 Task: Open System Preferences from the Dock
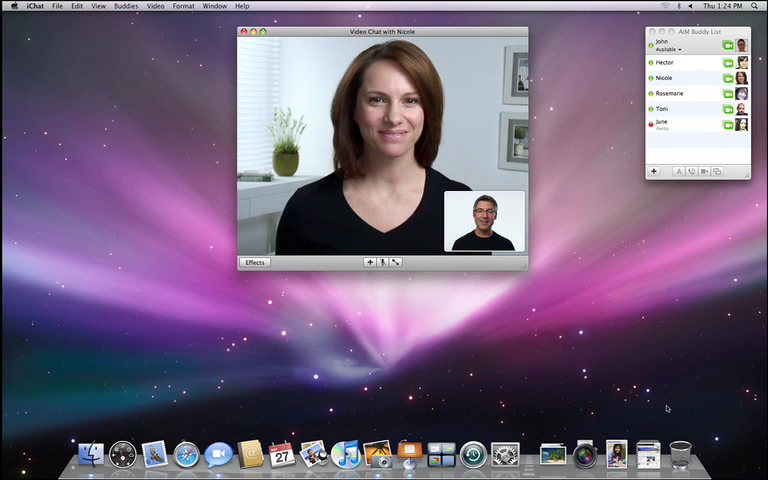coord(505,455)
